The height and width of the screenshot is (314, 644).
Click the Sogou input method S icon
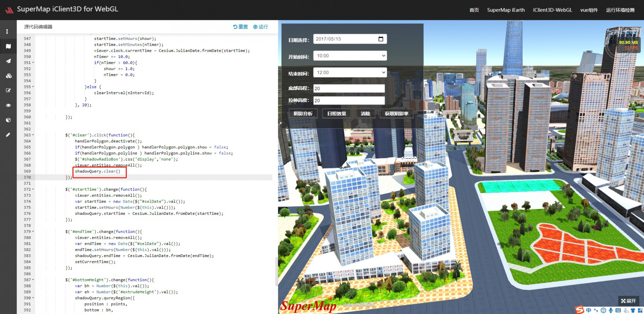pos(580,310)
